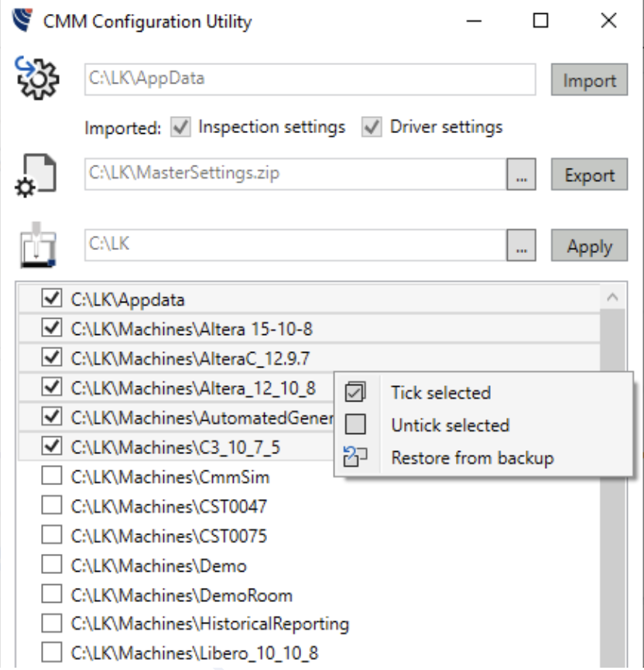Check the CmmSim machine checkbox
The height and width of the screenshot is (670, 644).
pyautogui.click(x=52, y=476)
